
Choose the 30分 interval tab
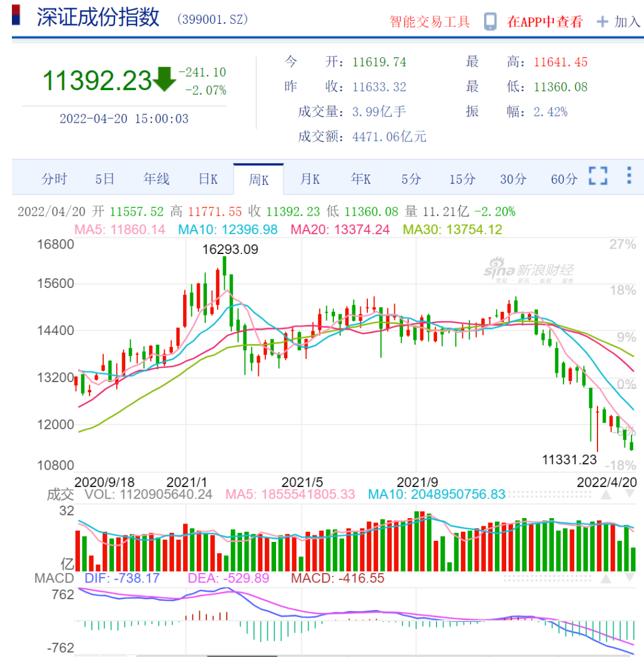tap(513, 179)
